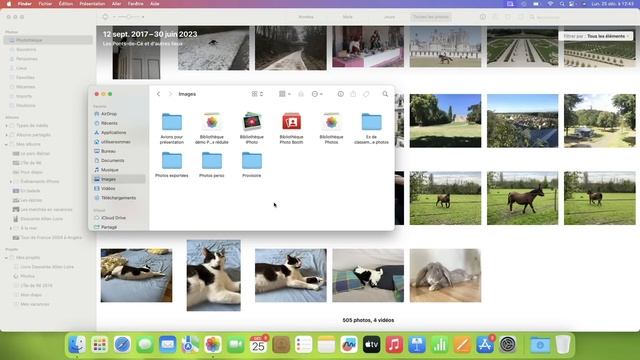Select the Avions pour présentation folder

point(172,128)
